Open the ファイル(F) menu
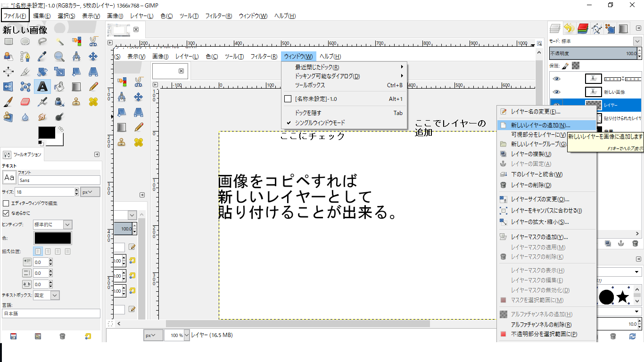The height and width of the screenshot is (362, 644). (x=15, y=16)
